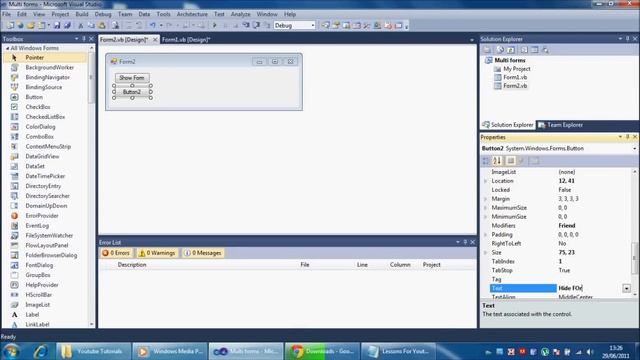Select the ErrorProvider control in Toolbox
The height and width of the screenshot is (360, 640).
[x=45, y=216]
